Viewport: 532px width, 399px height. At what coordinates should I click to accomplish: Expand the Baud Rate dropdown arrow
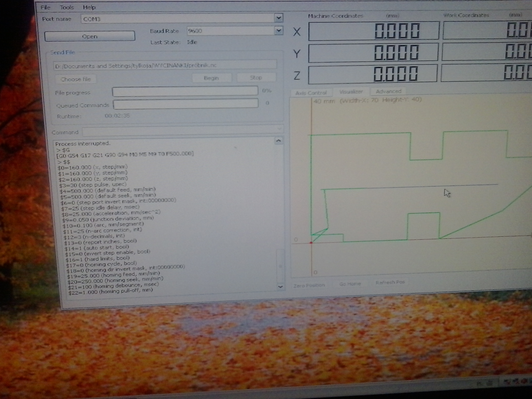[278, 31]
